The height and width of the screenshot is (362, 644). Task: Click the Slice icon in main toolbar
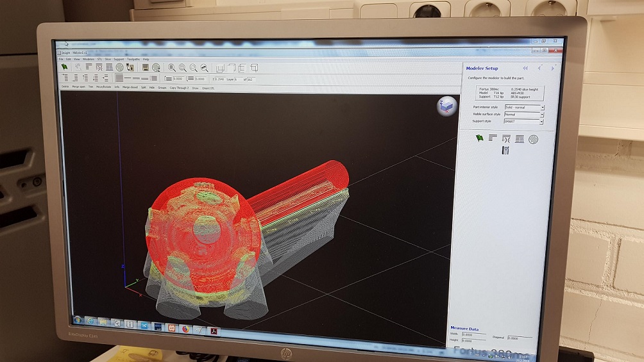89,67
